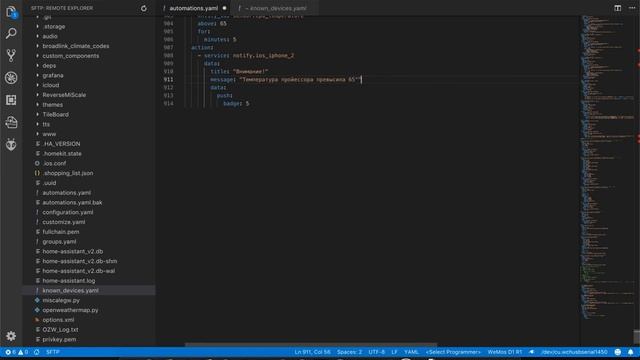Viewport: 640px width, 360px height.
Task: Open the SFTP remote explorer icon
Action: tap(11, 122)
